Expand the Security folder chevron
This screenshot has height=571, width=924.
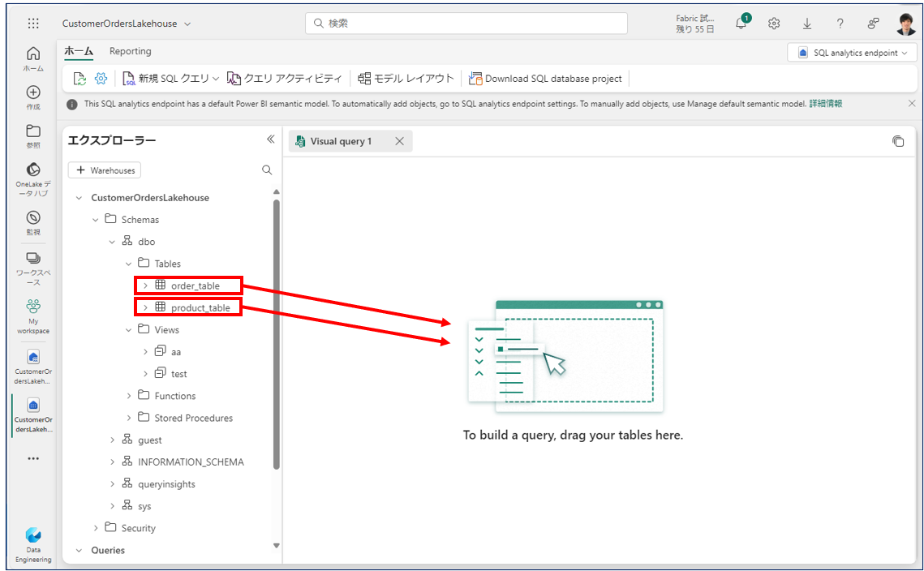pos(96,528)
